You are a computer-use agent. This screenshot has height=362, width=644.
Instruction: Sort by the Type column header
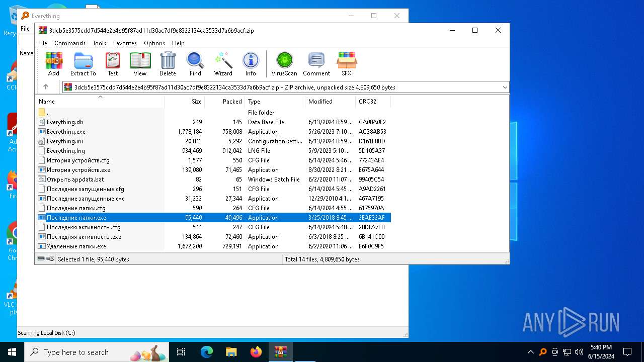pyautogui.click(x=275, y=102)
